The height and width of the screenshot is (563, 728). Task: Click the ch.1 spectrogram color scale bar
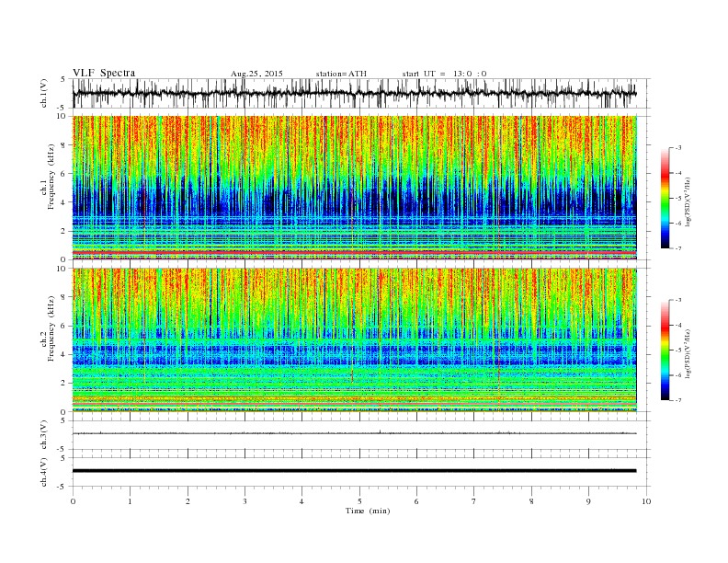coord(665,198)
